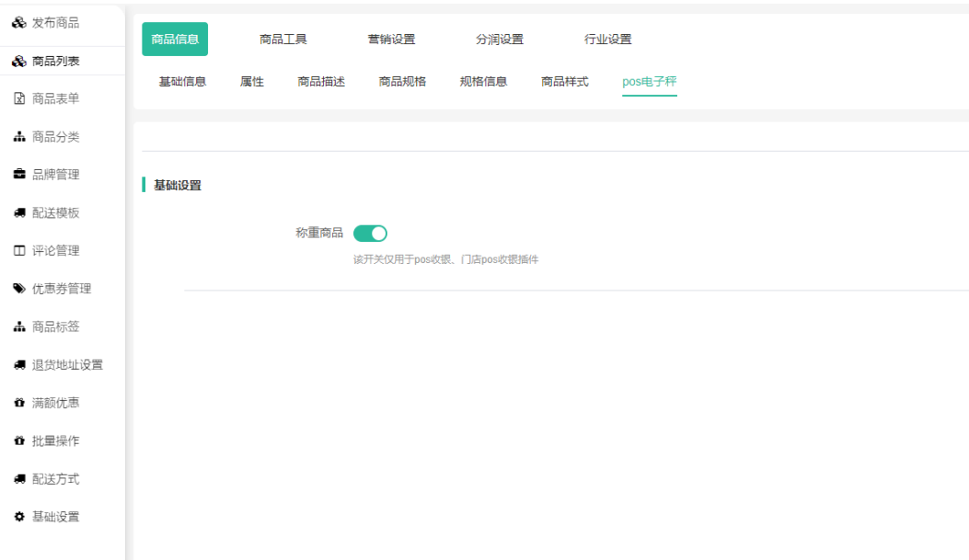This screenshot has width=969, height=560.
Task: Click the 商品信息 green button
Action: pos(175,40)
